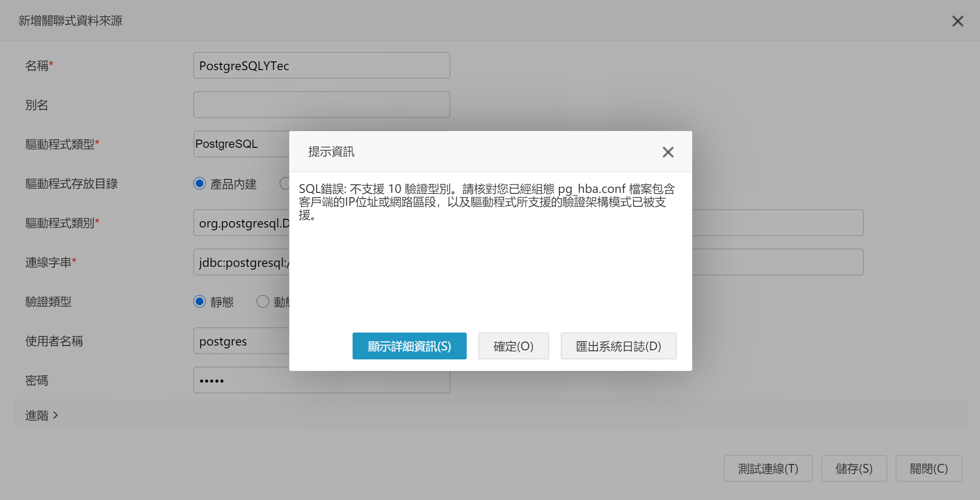This screenshot has width=980, height=500.
Task: Confirm with the 確定(O) button
Action: click(513, 346)
